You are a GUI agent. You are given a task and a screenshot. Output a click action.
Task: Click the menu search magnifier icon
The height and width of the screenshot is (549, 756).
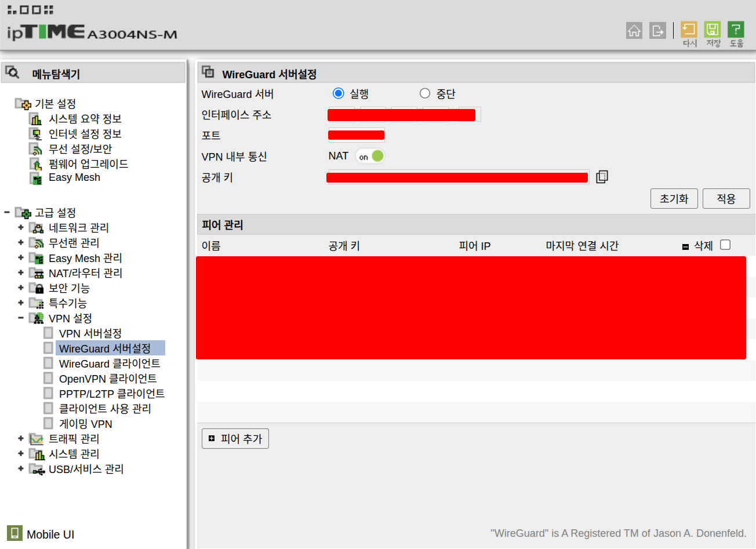[x=12, y=72]
